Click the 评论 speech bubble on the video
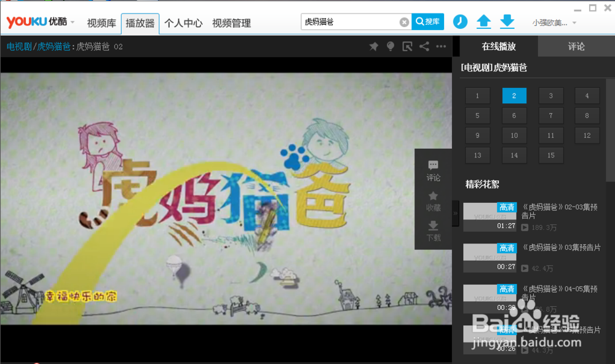Viewport: 615px width, 364px height. coord(434,171)
